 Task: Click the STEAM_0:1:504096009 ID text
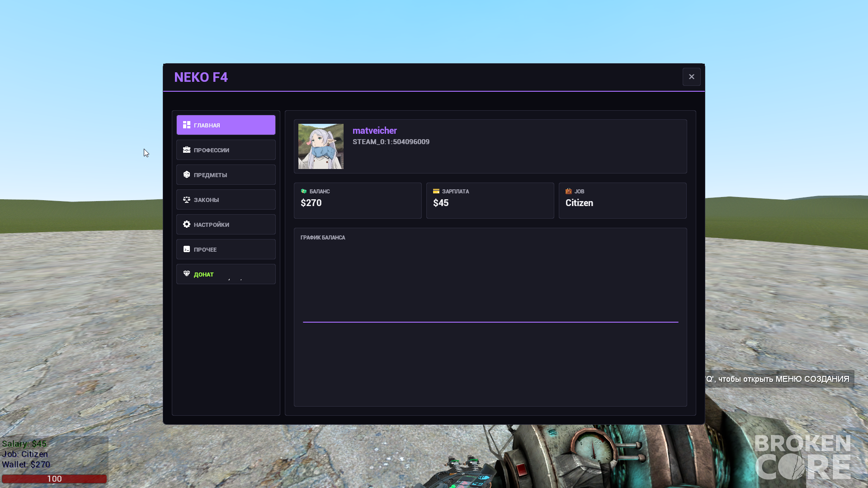[391, 142]
